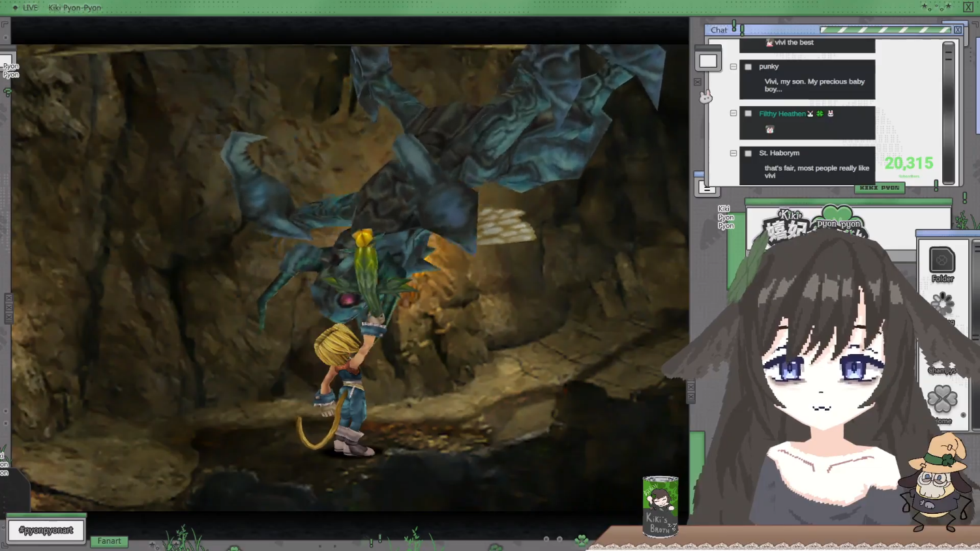Click the Kiki's Broth can icon
The width and height of the screenshot is (980, 551).
661,507
